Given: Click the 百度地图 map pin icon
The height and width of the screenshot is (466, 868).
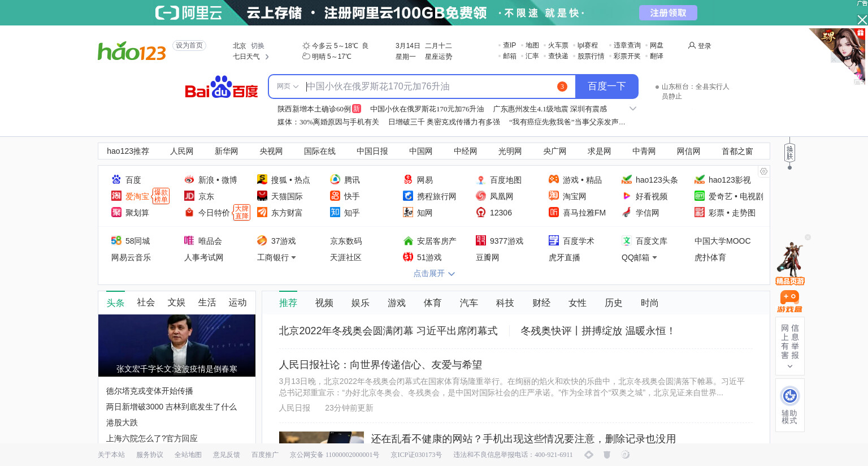Looking at the screenshot, I should tap(481, 180).
